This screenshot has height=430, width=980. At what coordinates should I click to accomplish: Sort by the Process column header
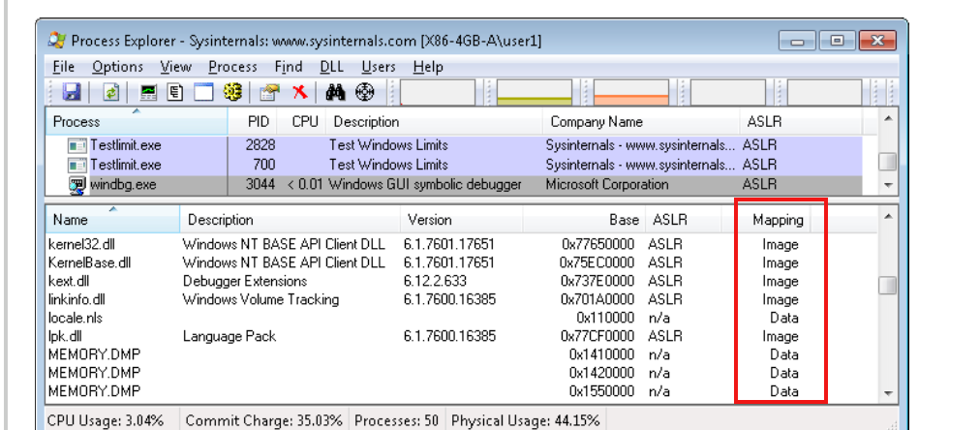point(137,121)
